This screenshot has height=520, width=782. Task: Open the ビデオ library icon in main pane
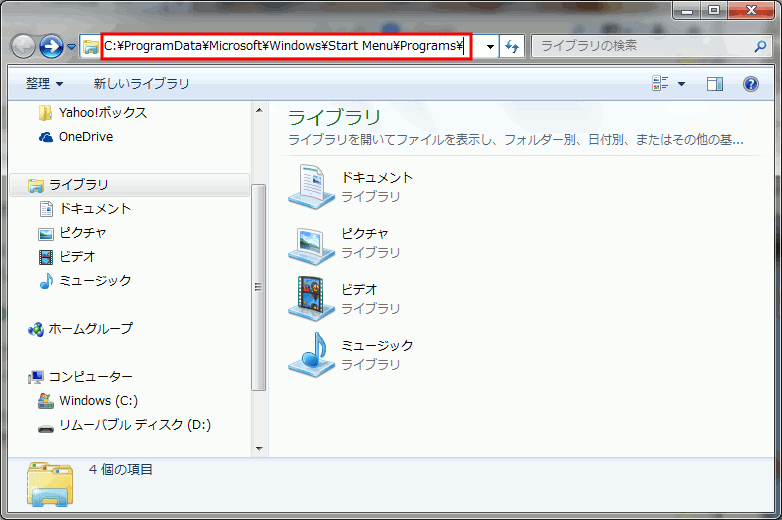[311, 298]
